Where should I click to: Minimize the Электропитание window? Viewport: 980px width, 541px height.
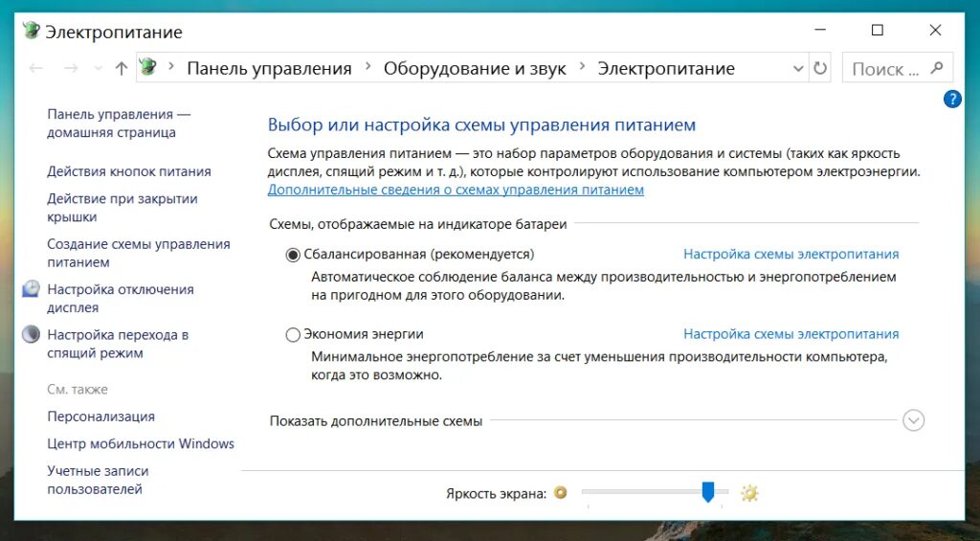tap(820, 30)
